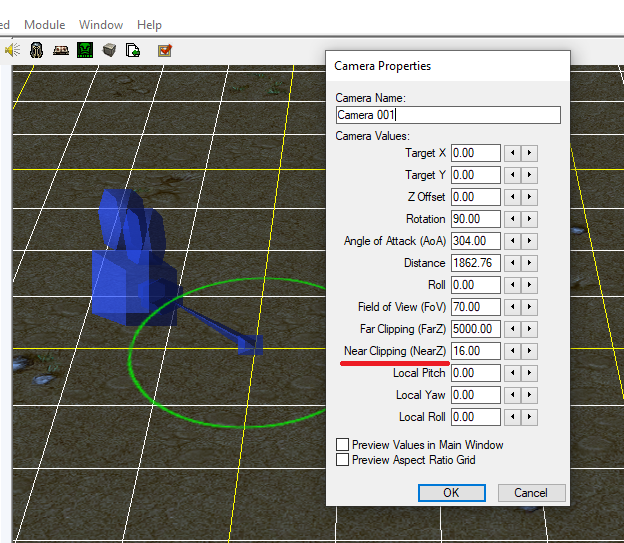This screenshot has width=624, height=543.
Task: Confirm camera properties with OK
Action: 452,493
